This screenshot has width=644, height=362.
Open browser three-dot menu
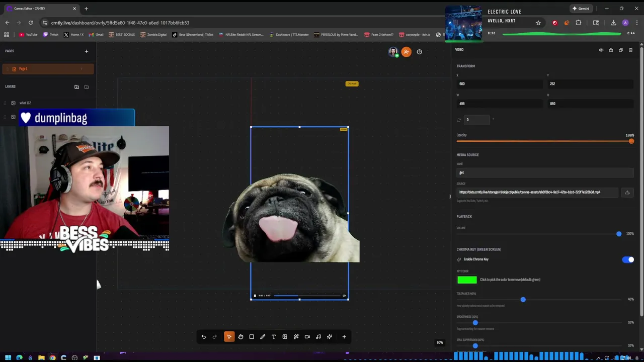point(637,23)
